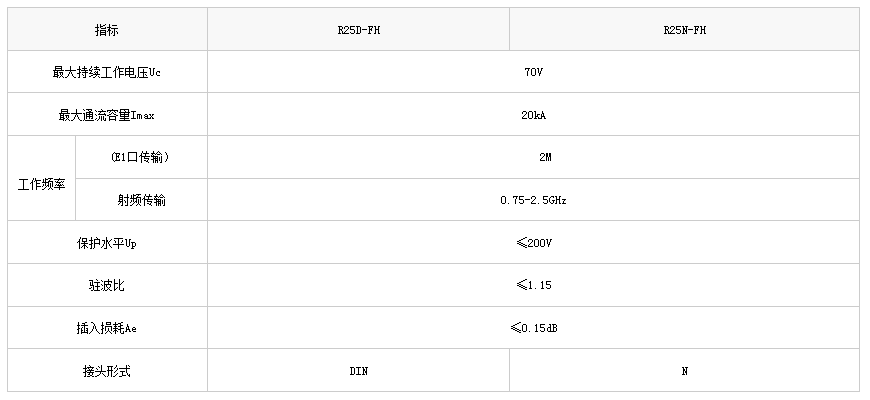Click the 驻波比 row label

coord(106,285)
